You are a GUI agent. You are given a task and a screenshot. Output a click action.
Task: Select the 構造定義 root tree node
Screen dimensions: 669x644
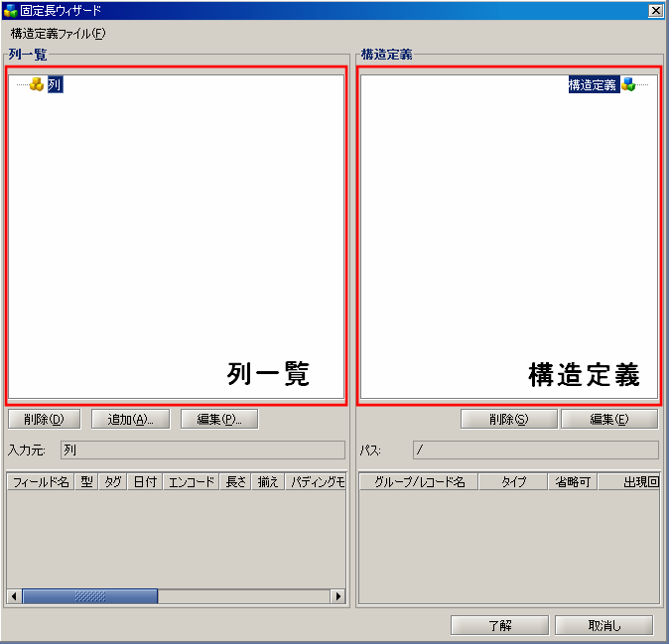[594, 85]
